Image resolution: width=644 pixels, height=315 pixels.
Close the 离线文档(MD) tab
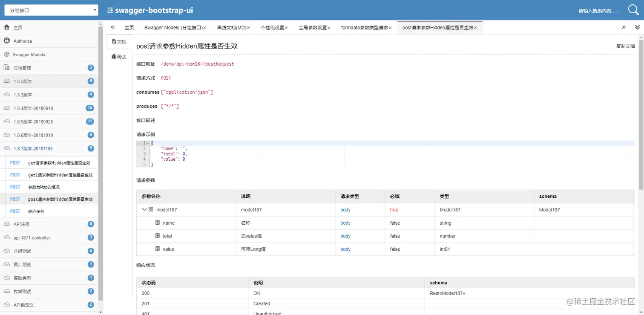click(249, 28)
